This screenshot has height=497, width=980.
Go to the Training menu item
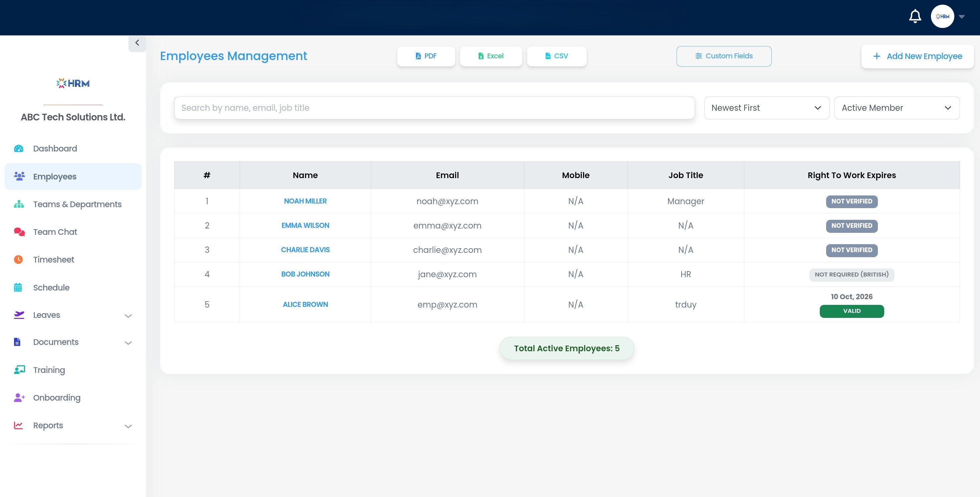[49, 370]
